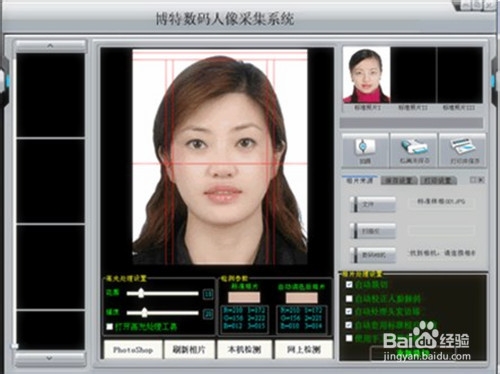This screenshot has height=374, width=500.
Task: Click the PhotoShop button
Action: (x=133, y=350)
